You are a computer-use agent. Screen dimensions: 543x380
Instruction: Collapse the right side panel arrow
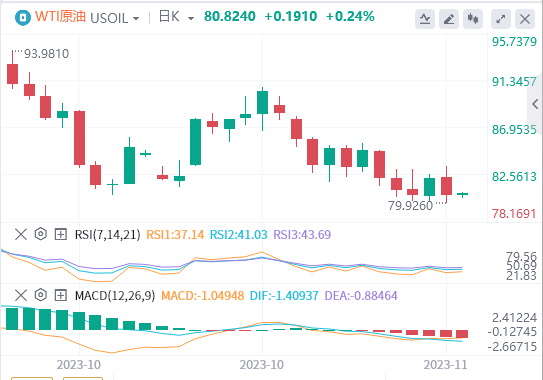(x=535, y=104)
